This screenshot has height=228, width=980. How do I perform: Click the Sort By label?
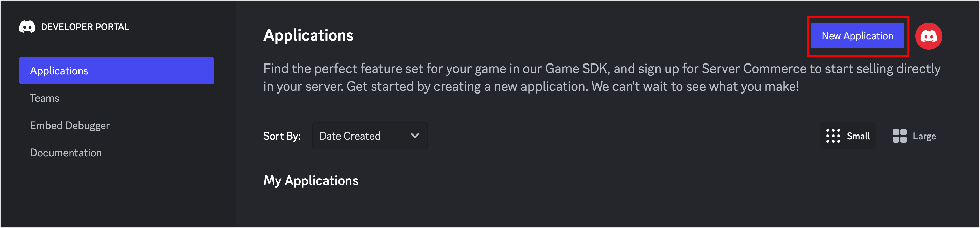(x=282, y=136)
